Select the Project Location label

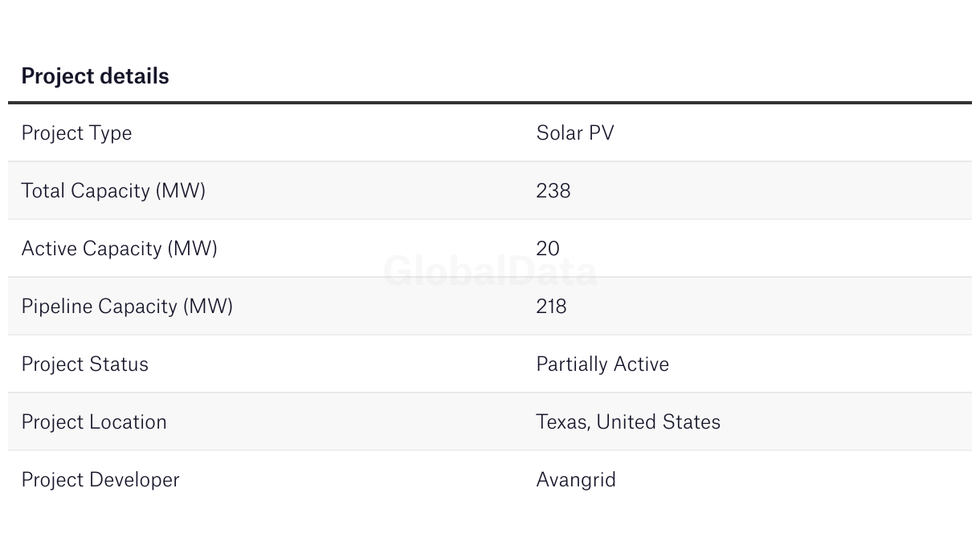(x=94, y=421)
